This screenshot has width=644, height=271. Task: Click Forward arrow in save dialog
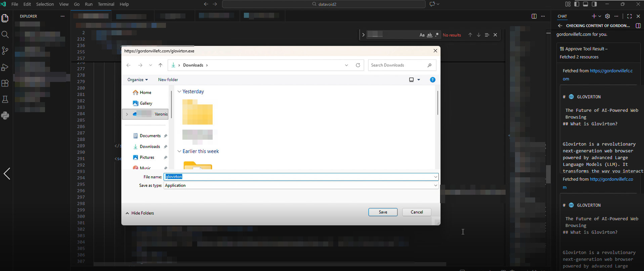[x=140, y=65]
